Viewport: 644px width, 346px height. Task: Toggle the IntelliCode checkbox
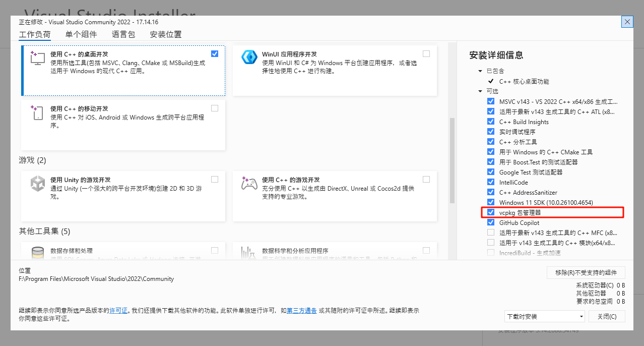(491, 182)
